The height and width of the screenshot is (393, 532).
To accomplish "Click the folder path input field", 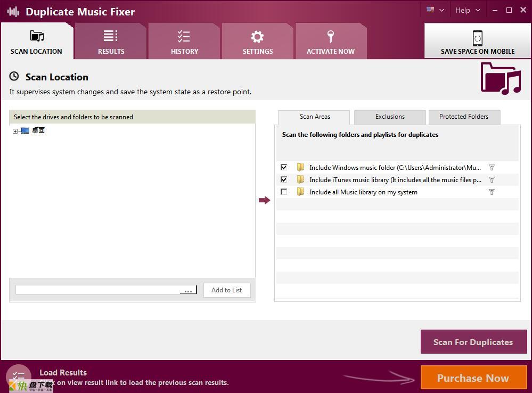I will coord(97,290).
